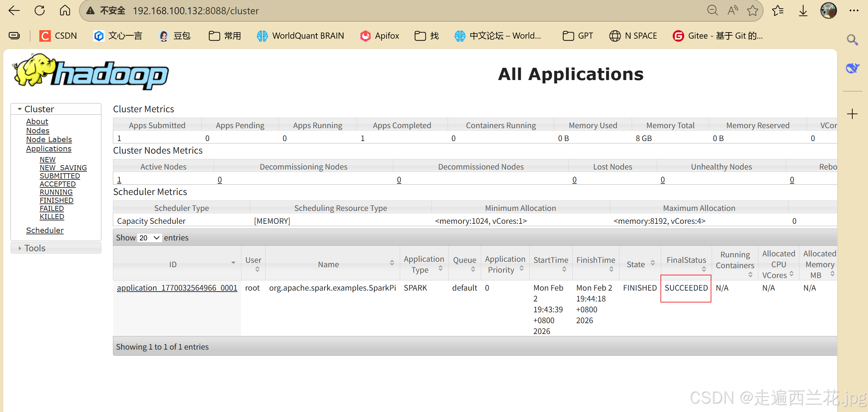
Task: Open CSDN bookmark icon
Action: coord(45,36)
